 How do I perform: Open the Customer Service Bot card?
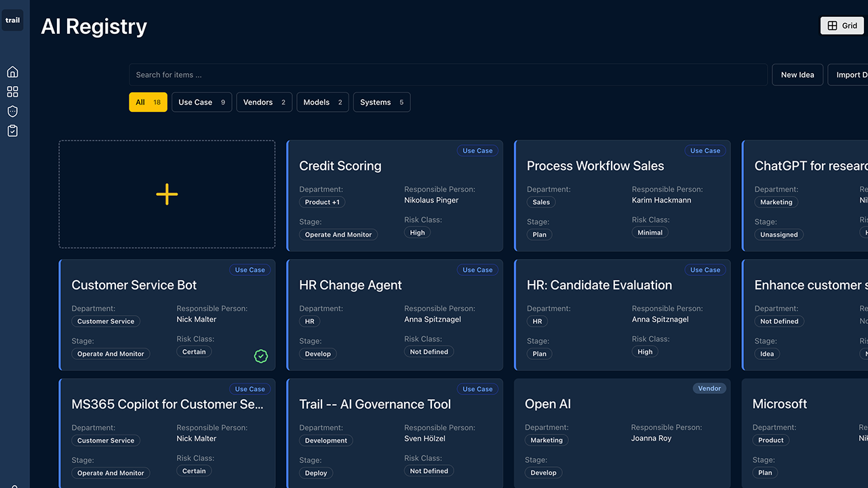(x=167, y=315)
